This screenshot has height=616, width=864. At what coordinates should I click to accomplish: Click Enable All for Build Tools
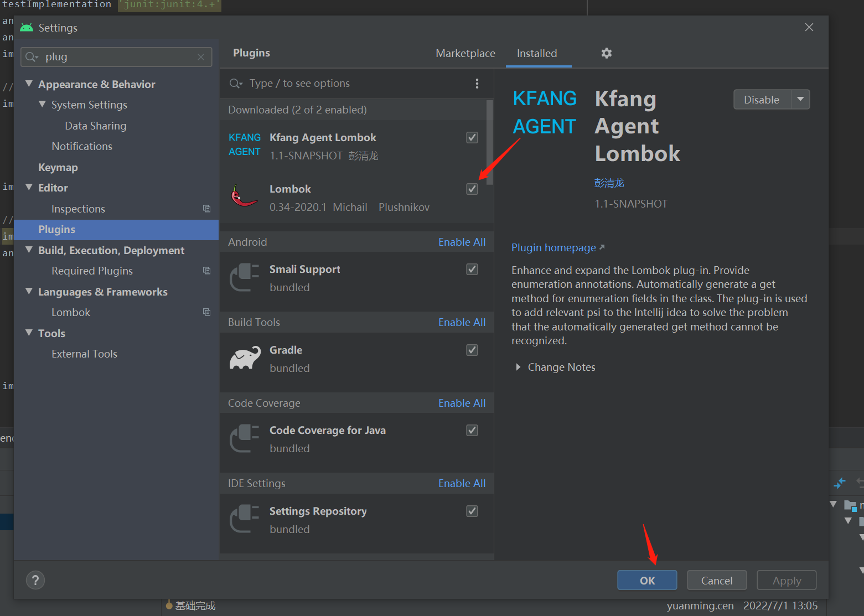(x=462, y=322)
